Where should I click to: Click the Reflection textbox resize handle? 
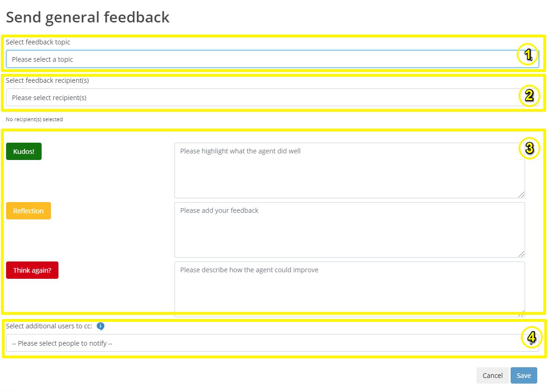[x=521, y=254]
